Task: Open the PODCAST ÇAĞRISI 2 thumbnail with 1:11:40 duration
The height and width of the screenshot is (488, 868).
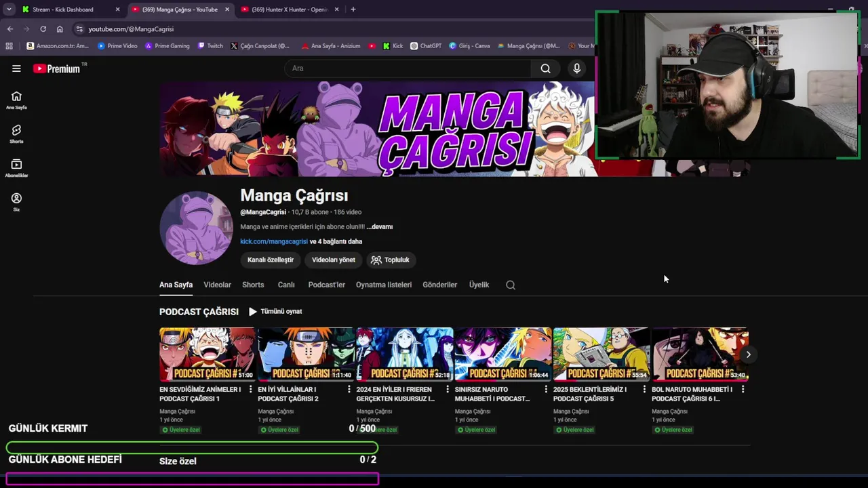Action: 306,354
